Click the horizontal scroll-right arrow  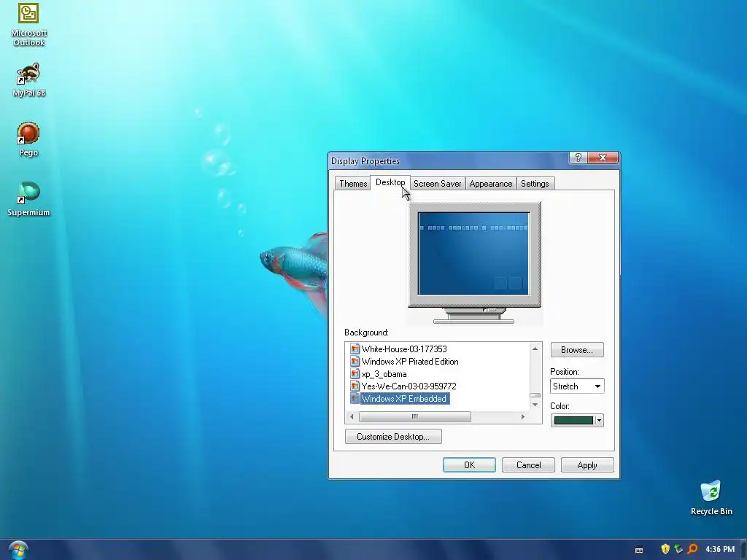523,416
